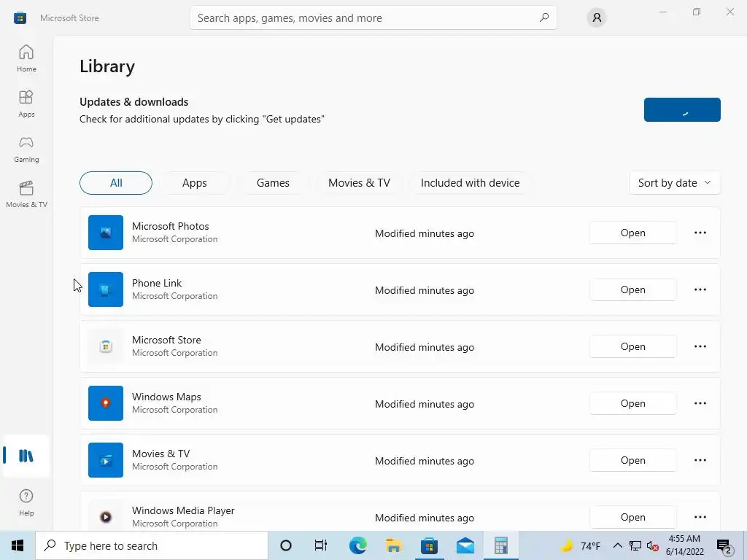
Task: Click the Microsoft Store logo icon
Action: [x=20, y=18]
